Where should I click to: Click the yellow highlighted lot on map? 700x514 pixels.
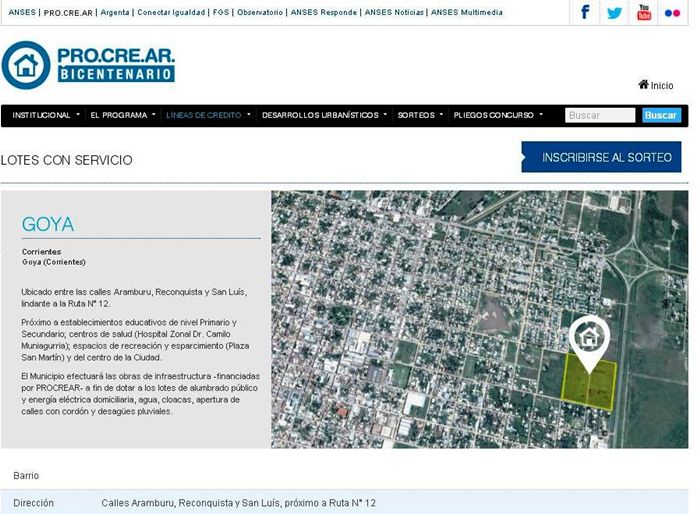click(590, 385)
